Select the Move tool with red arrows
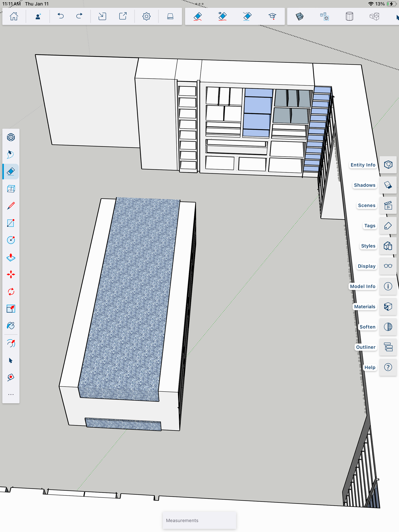The height and width of the screenshot is (532, 399). click(11, 274)
